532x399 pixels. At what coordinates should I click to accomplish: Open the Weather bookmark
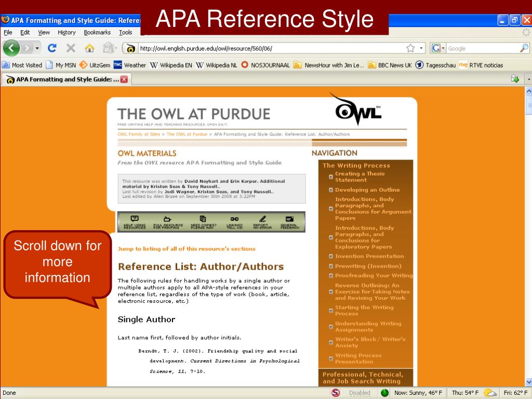(129, 65)
